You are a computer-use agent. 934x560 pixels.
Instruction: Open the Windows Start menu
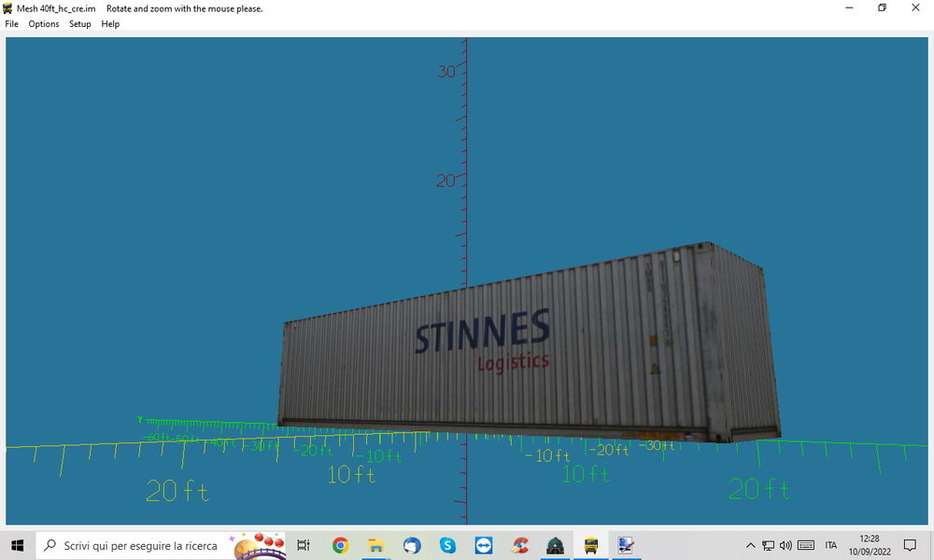click(x=17, y=545)
